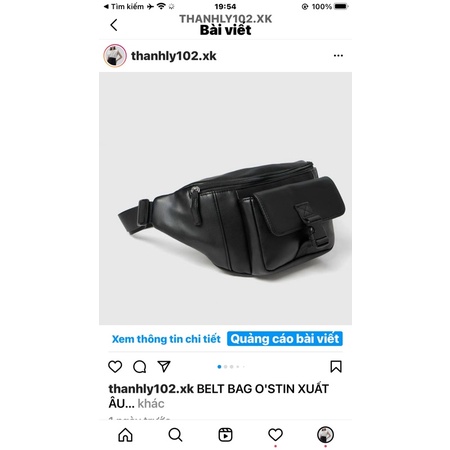Tap Xem thông tin chi tiết link
The height and width of the screenshot is (450, 450).
point(166,339)
